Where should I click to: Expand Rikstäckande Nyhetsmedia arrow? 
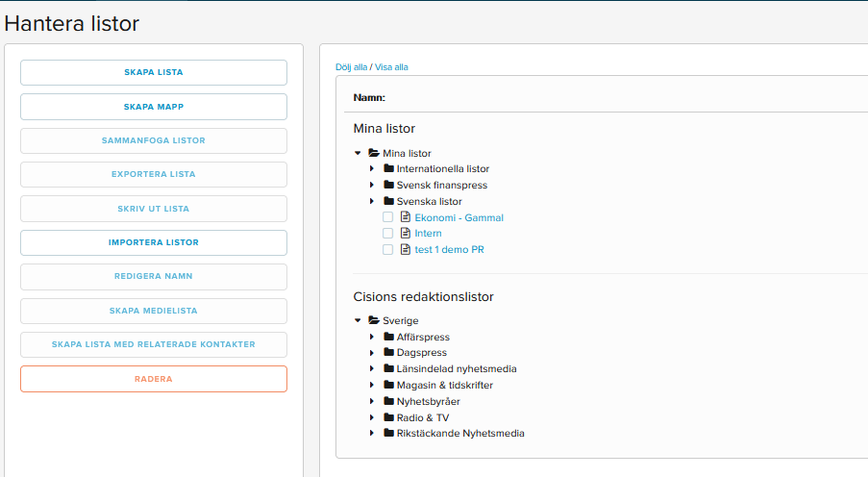[x=372, y=433]
